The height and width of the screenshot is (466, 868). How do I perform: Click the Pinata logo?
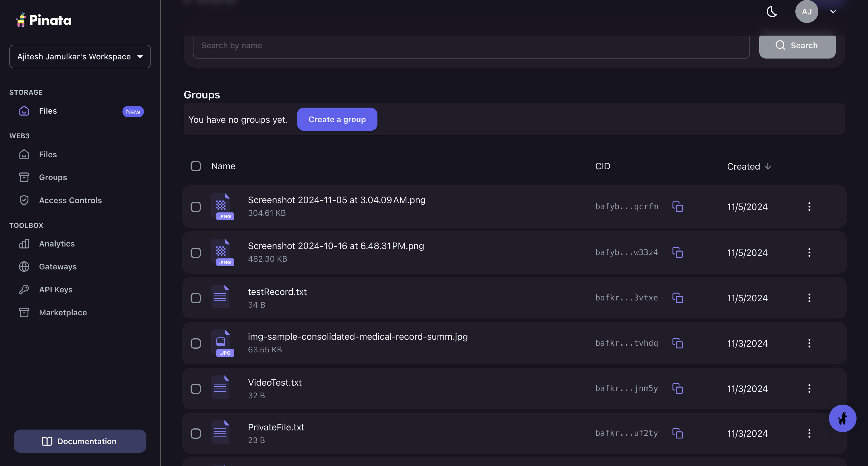[44, 20]
